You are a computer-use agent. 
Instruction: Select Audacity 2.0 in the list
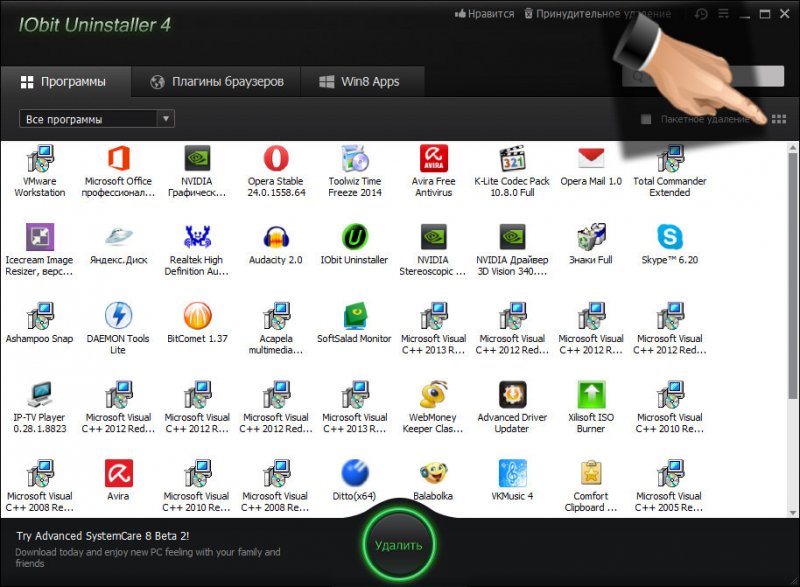(276, 245)
